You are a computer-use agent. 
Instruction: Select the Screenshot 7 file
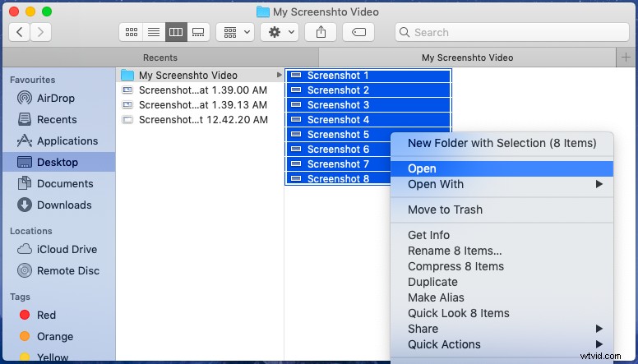[x=338, y=164]
